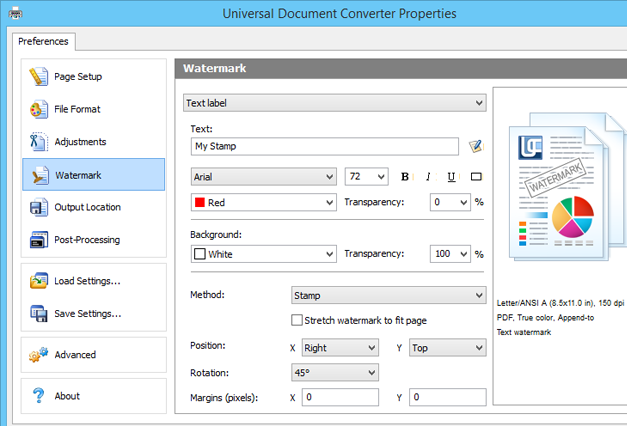
Task: Open the Output Location floppy disk icon
Action: (x=39, y=207)
